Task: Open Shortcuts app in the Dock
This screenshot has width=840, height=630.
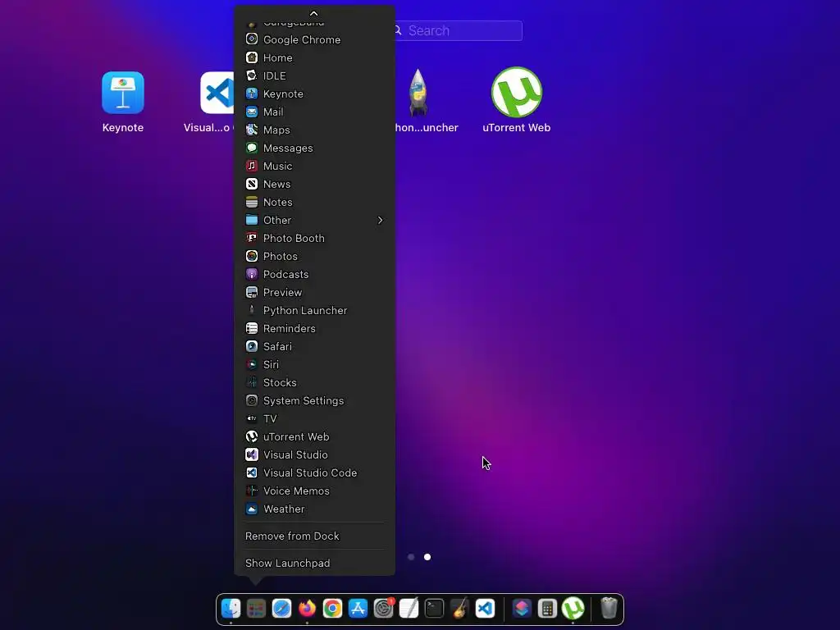Action: (522, 609)
